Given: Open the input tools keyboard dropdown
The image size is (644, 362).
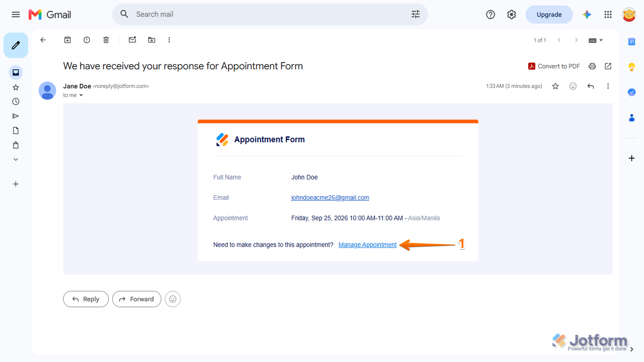Looking at the screenshot, I should click(x=596, y=40).
